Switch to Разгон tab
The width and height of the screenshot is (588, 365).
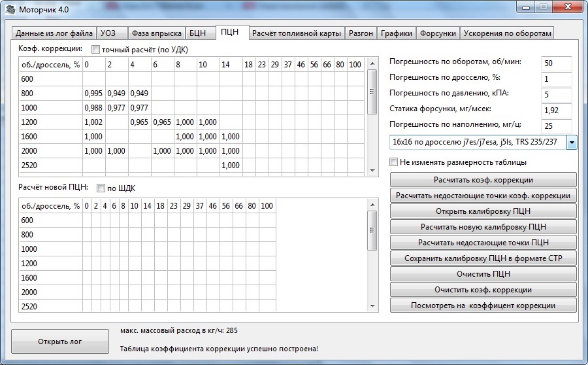coord(361,33)
